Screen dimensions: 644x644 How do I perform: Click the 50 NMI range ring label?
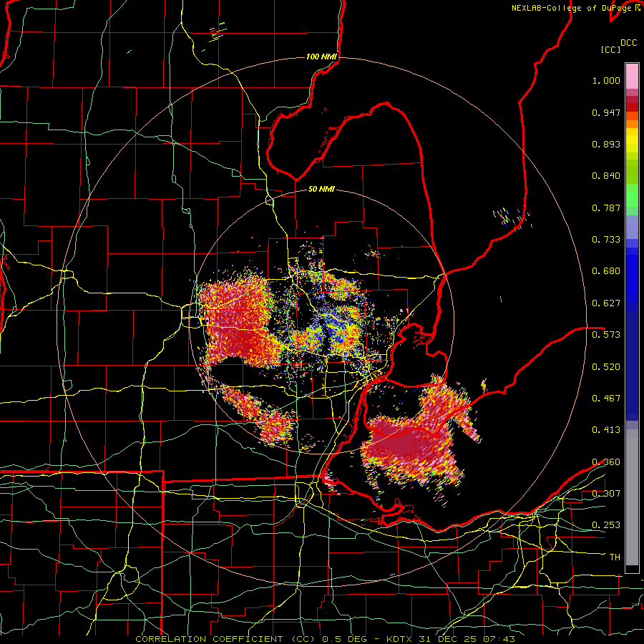(x=321, y=189)
